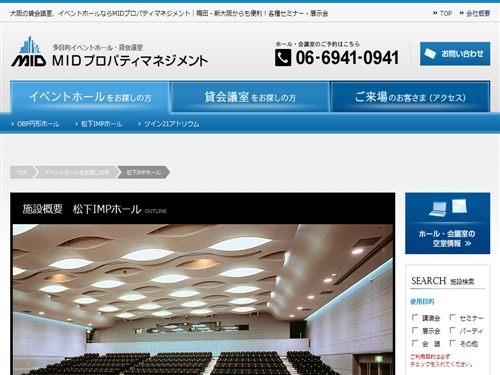The height and width of the screenshot is (375, 500).
Task: Open the イベントホール navigation tab
Action: [90, 97]
